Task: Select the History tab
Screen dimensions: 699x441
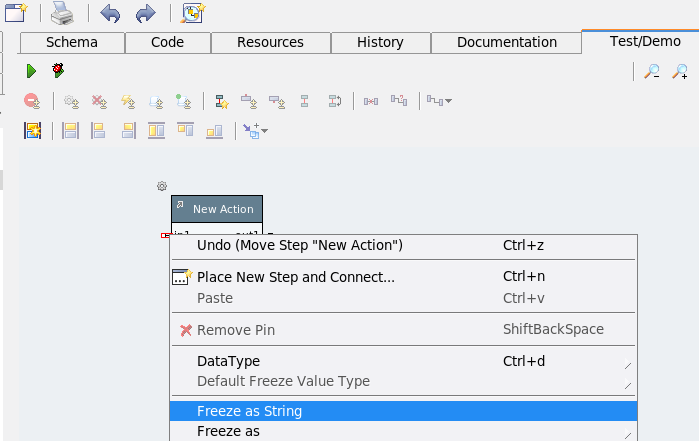Action: pyautogui.click(x=380, y=42)
